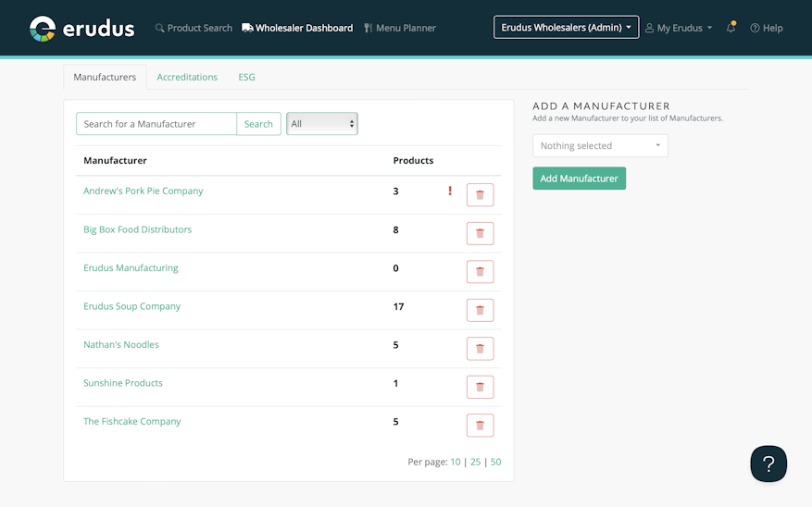The width and height of the screenshot is (812, 507).
Task: Open Sunshine Products
Action: click(x=123, y=383)
